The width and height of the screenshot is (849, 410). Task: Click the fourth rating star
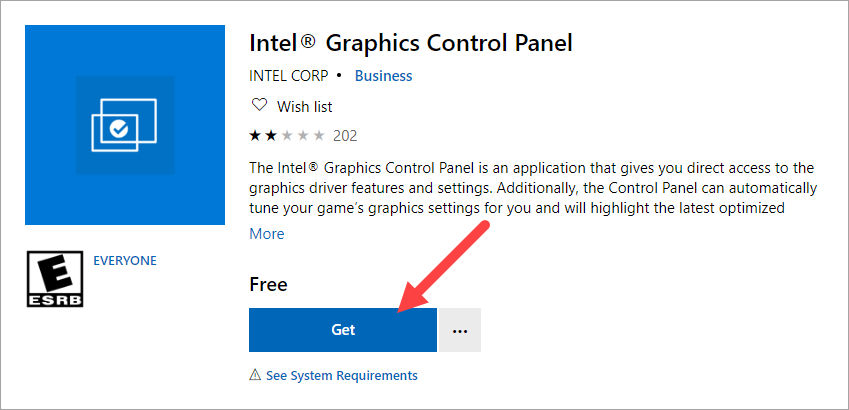[x=303, y=136]
